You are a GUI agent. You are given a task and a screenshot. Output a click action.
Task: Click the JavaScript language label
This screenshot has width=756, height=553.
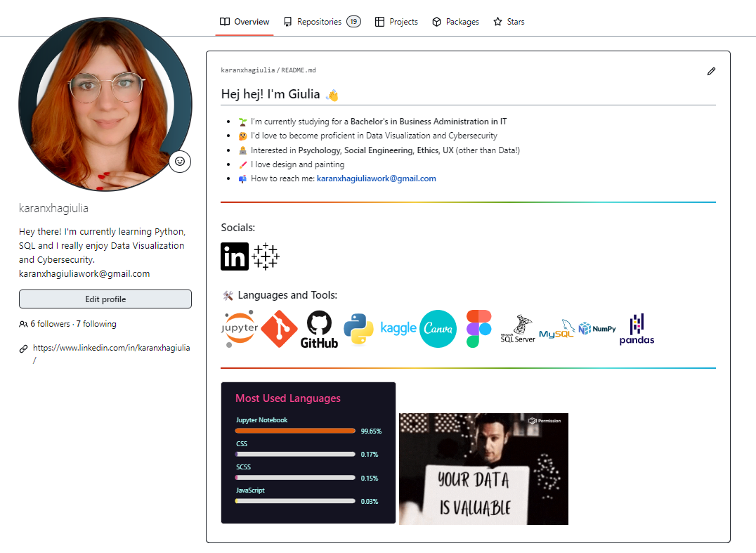[x=250, y=490]
